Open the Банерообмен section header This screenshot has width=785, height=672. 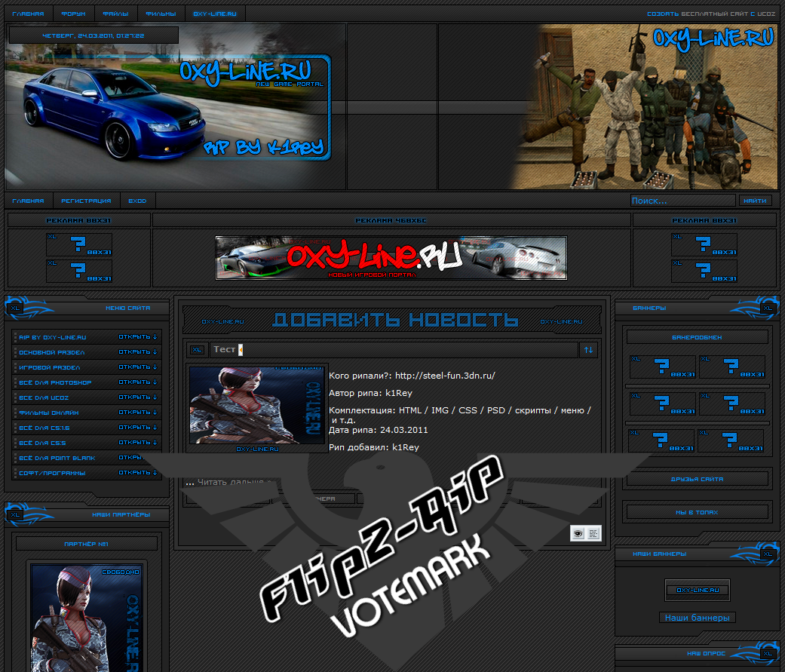point(697,337)
